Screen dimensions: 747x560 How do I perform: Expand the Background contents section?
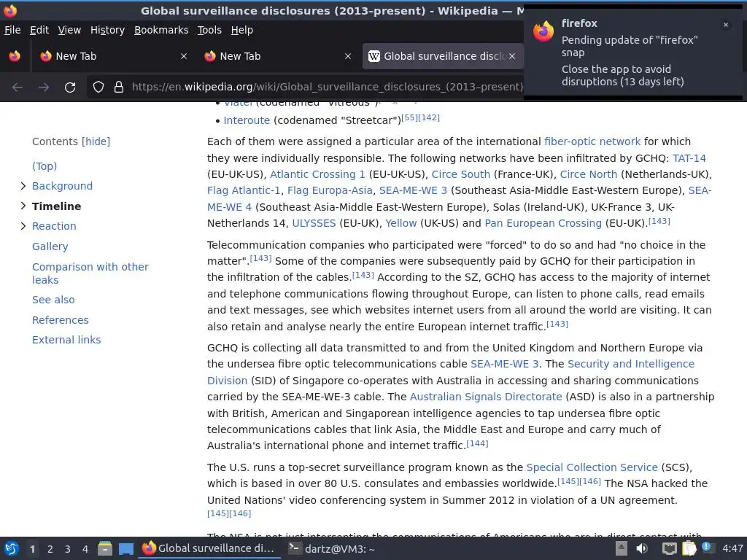click(23, 186)
